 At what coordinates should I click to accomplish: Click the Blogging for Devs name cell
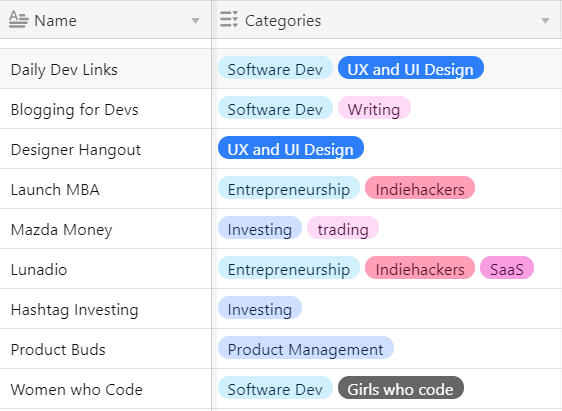(106, 109)
